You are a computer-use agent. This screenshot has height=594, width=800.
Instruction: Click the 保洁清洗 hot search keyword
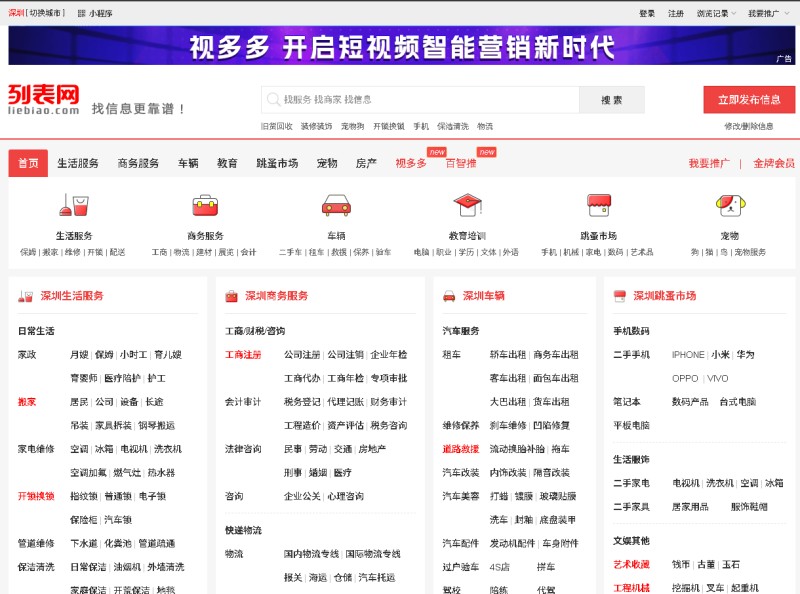(453, 126)
